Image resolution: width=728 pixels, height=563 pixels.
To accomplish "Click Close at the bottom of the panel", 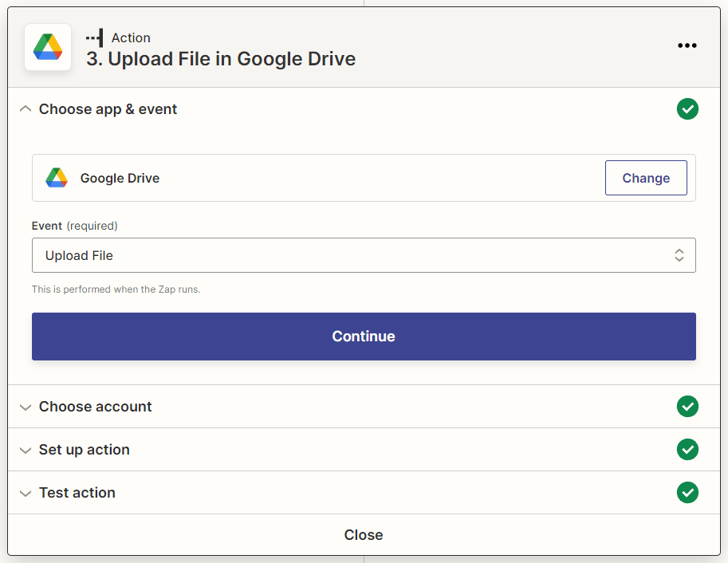I will coord(364,534).
